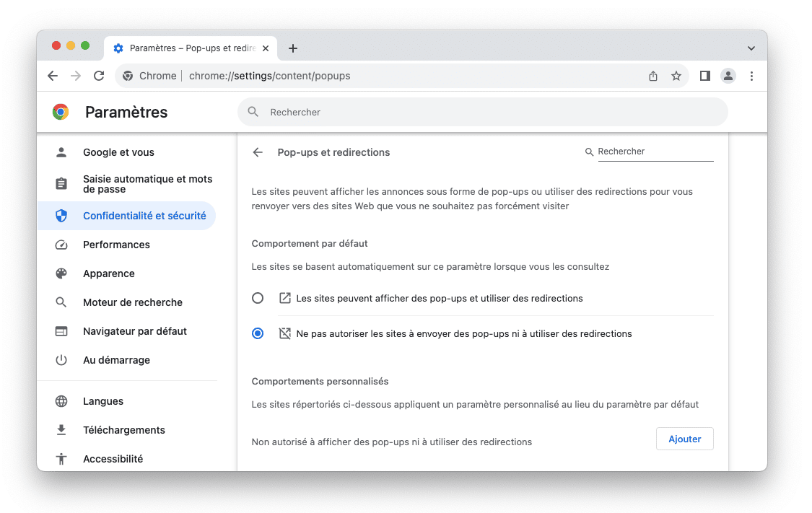Close the Paramètres tab
The width and height of the screenshot is (812, 513).
pyautogui.click(x=266, y=48)
